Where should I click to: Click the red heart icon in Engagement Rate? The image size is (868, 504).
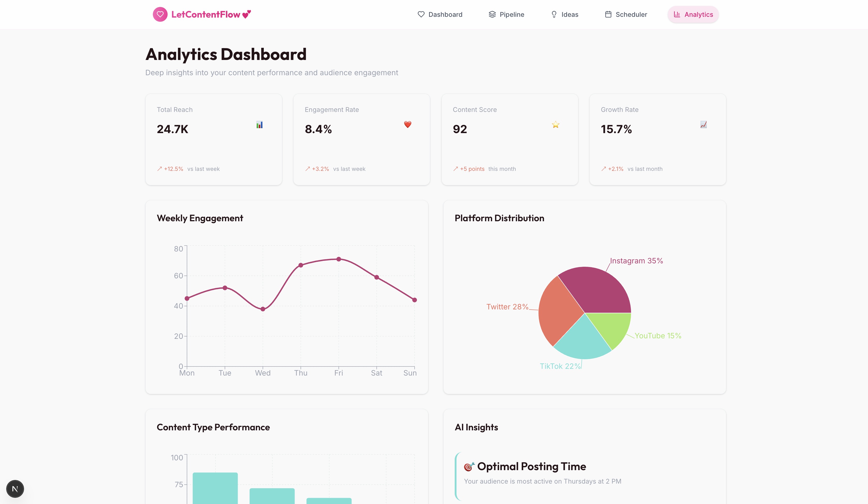pos(407,124)
